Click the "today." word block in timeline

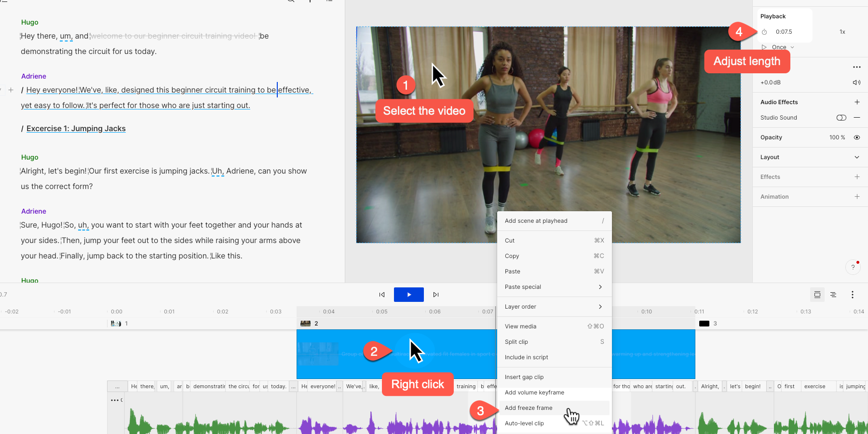(x=278, y=386)
